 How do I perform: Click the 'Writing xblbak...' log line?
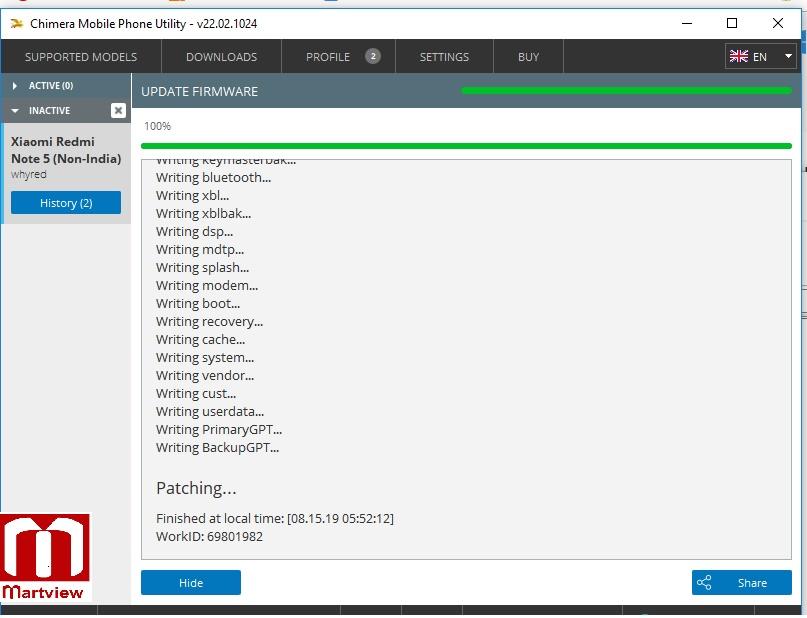tap(204, 214)
